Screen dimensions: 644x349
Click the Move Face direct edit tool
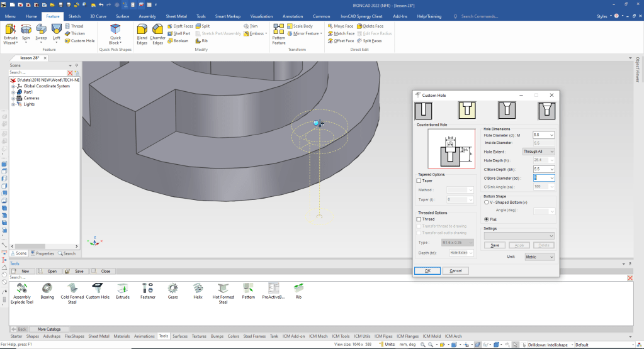(x=339, y=26)
